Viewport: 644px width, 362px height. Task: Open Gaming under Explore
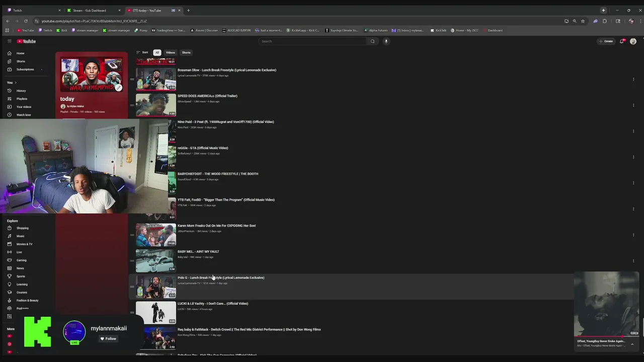[21, 260]
